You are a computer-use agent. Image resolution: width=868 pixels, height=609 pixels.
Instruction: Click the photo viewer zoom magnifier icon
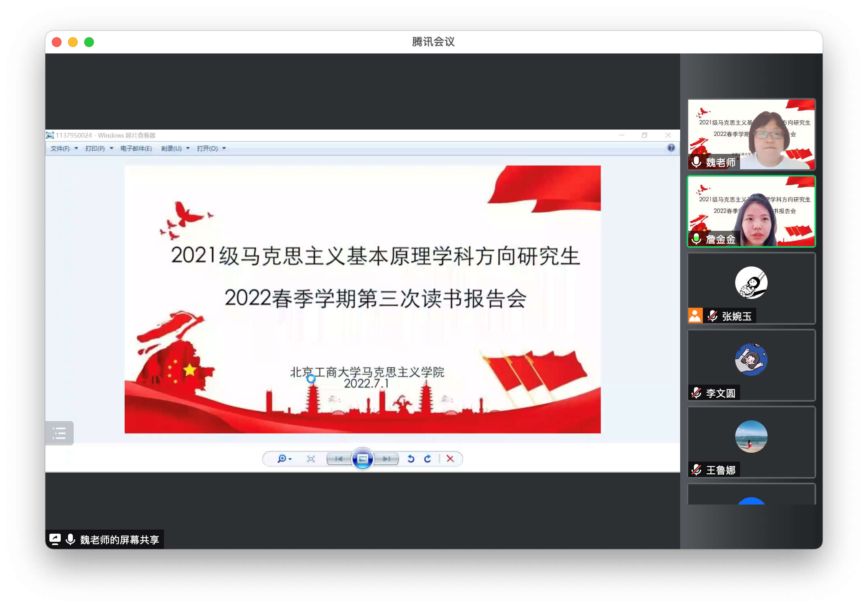coord(282,459)
